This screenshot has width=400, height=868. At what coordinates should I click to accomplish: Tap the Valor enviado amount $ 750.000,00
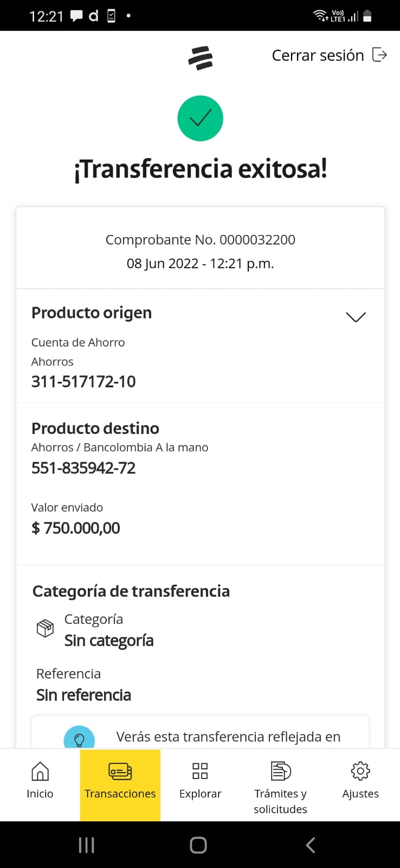coord(76,528)
